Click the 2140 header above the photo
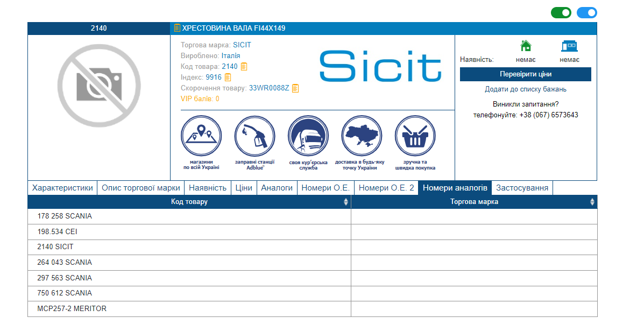Screen dimensions: 644x331 98,29
